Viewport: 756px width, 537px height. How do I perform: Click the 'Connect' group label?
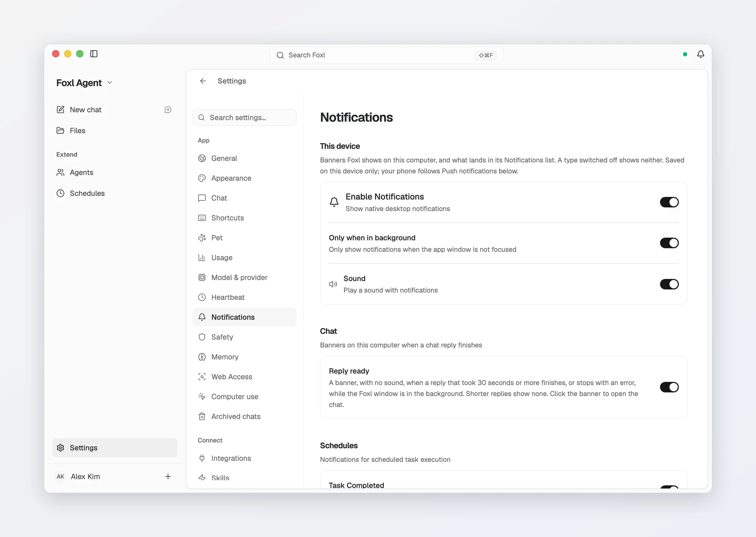pyautogui.click(x=210, y=440)
